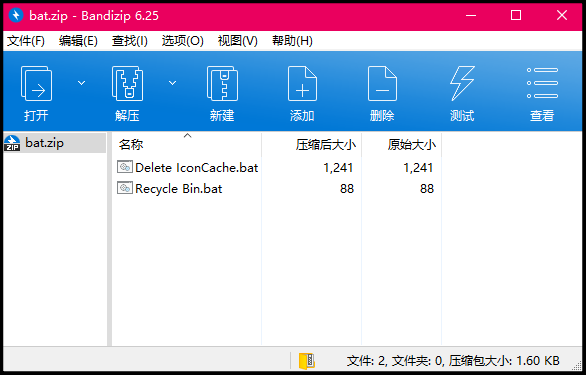Click the 新建 (New archive) toolbar icon
586x375 pixels.
click(x=222, y=83)
